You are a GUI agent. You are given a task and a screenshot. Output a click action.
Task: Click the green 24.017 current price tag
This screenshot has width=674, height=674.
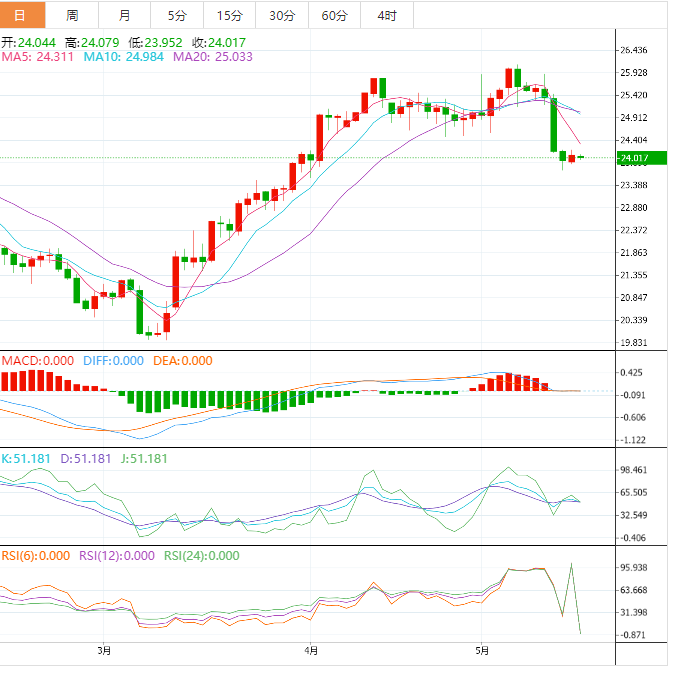click(x=642, y=158)
